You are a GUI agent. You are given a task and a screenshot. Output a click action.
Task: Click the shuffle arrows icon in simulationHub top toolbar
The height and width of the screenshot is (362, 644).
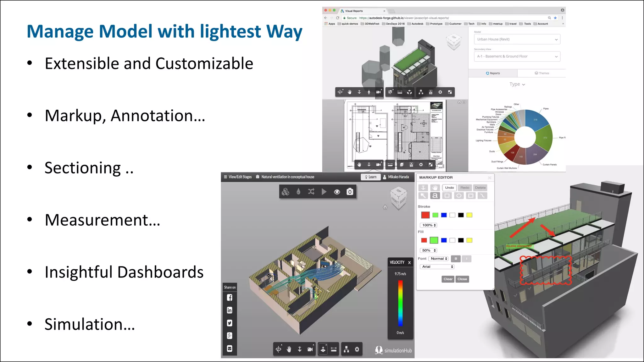tap(311, 192)
